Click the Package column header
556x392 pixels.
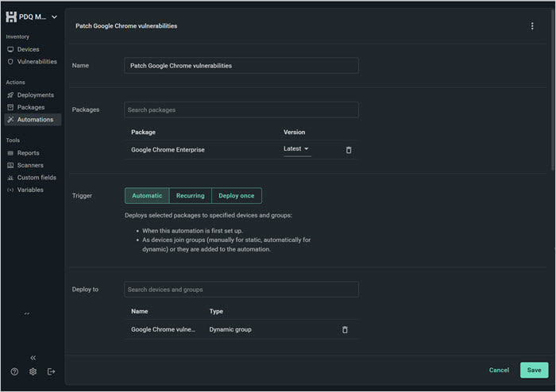click(143, 132)
